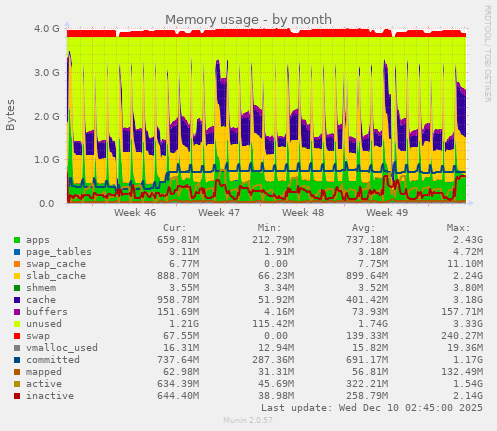Click the 'slab_cache' legend label
The image size is (497, 431).
tap(56, 276)
